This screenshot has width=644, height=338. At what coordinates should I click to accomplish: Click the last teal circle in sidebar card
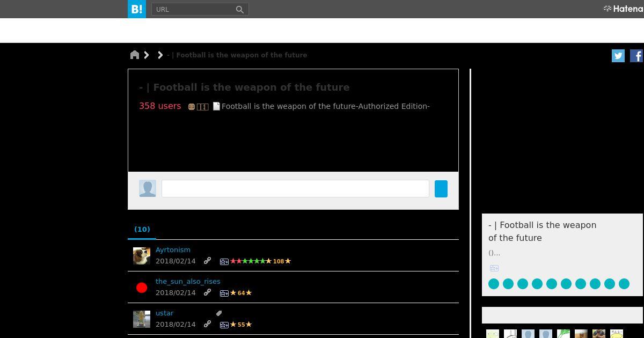[624, 284]
